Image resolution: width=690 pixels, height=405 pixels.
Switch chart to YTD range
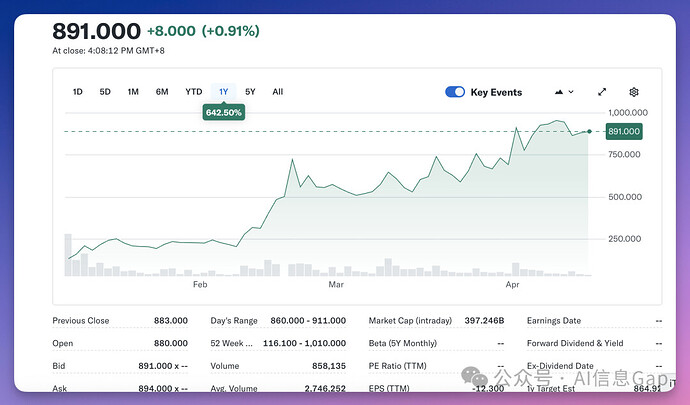[x=193, y=92]
